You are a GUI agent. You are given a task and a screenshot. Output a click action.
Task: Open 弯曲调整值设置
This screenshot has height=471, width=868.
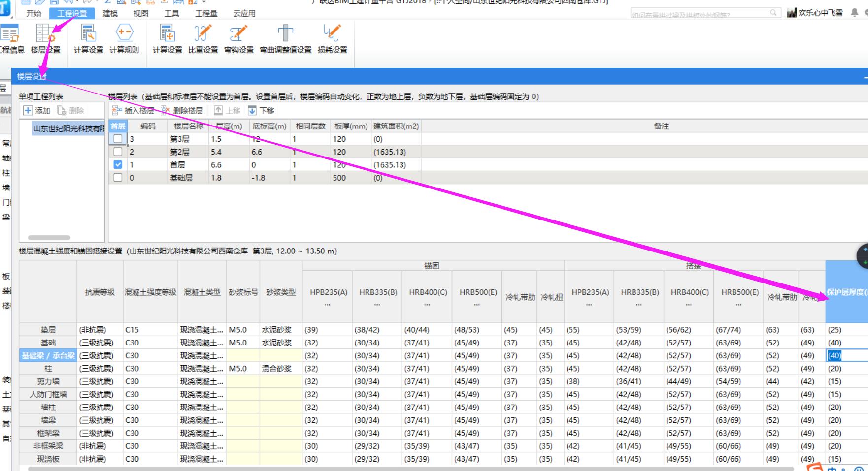286,39
